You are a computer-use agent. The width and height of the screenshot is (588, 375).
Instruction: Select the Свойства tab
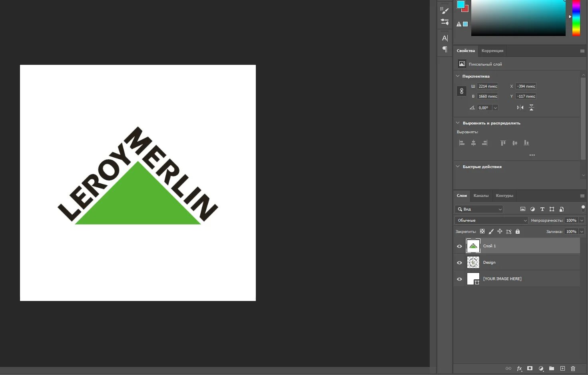click(x=466, y=51)
